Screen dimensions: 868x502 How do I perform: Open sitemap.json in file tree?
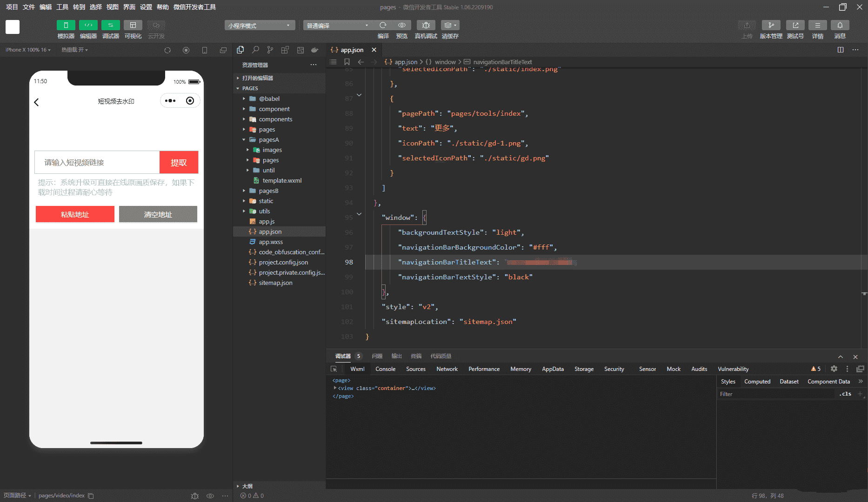click(275, 283)
